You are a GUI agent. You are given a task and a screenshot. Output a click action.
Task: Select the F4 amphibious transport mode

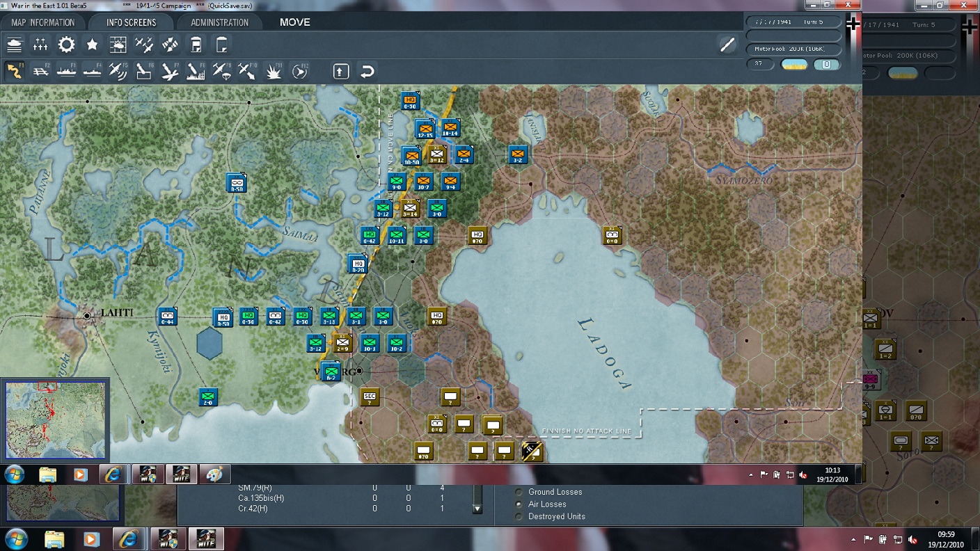(x=92, y=71)
